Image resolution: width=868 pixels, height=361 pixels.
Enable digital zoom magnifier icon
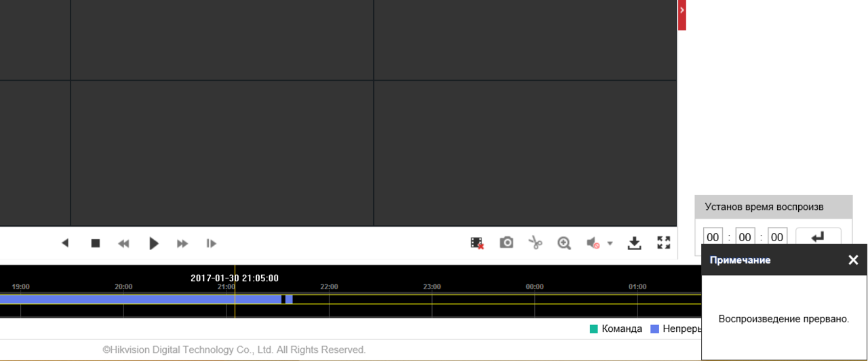564,242
